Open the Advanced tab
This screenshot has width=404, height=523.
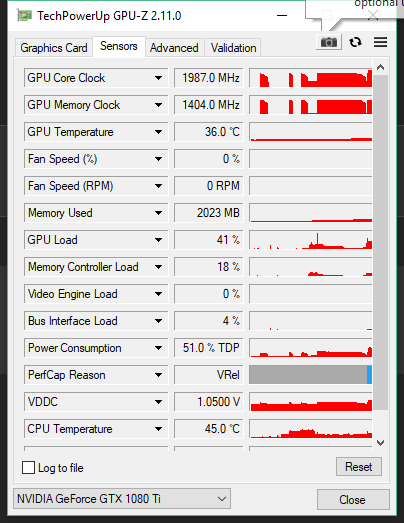[x=174, y=48]
